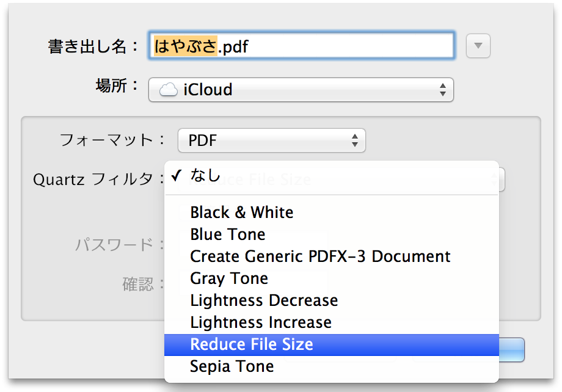Select Blue Tone from the list
Screen dimensions: 562x392
point(228,234)
